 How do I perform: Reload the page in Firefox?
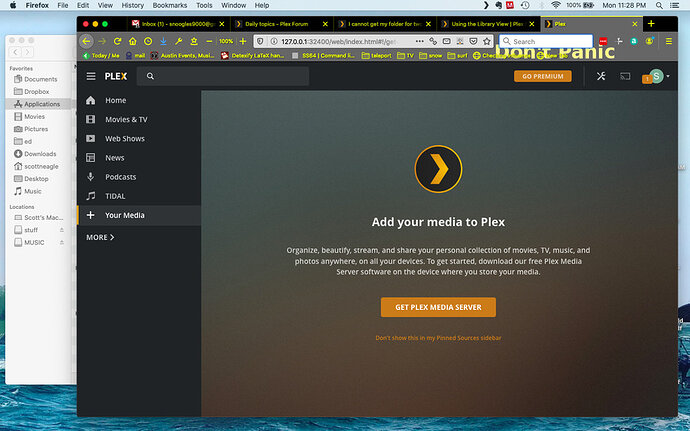pos(117,41)
